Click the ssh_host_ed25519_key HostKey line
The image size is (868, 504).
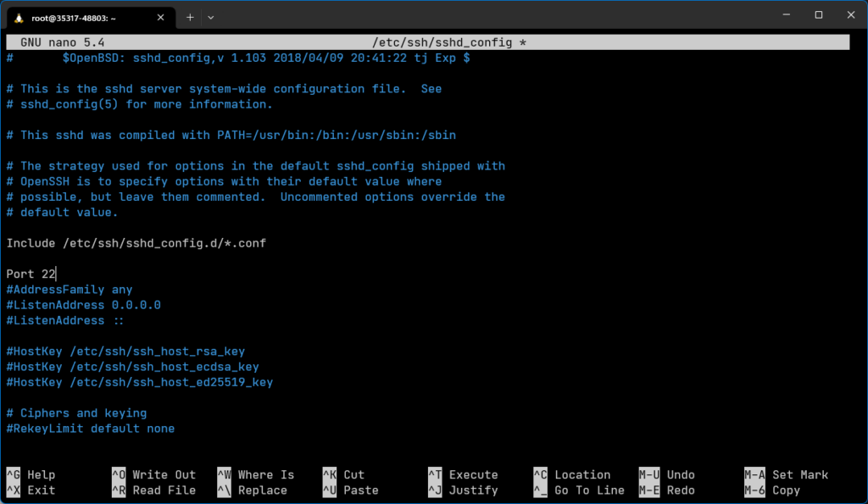[140, 383]
